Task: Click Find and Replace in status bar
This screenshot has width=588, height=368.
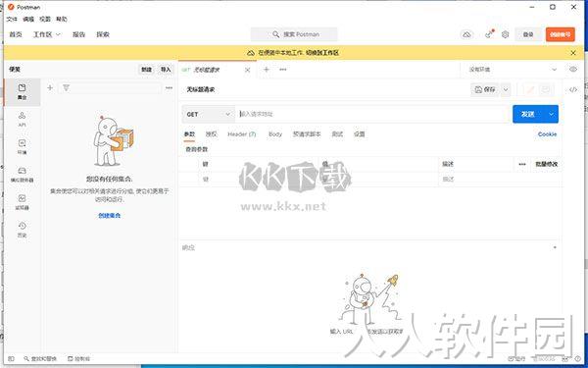Action: [x=40, y=358]
